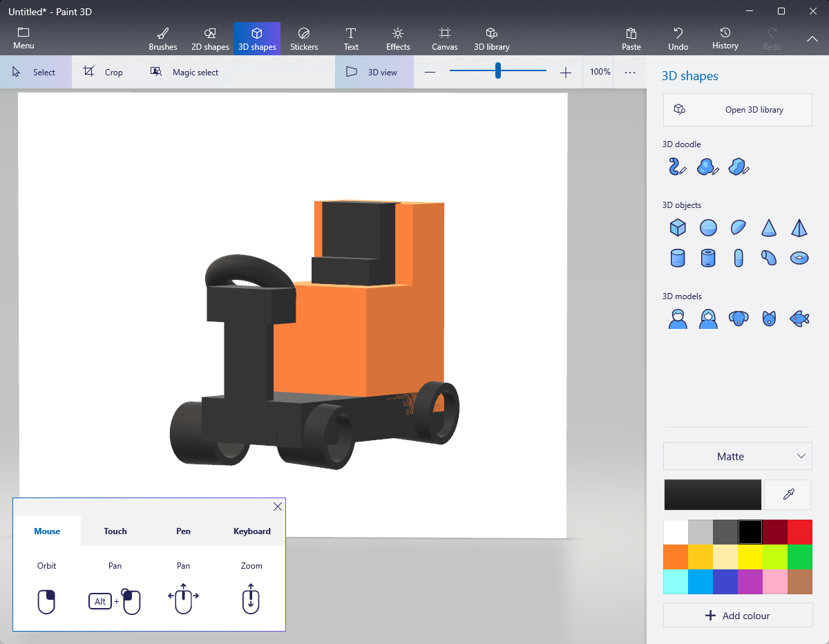
Task: Pick the sphere 3D object
Action: point(708,227)
